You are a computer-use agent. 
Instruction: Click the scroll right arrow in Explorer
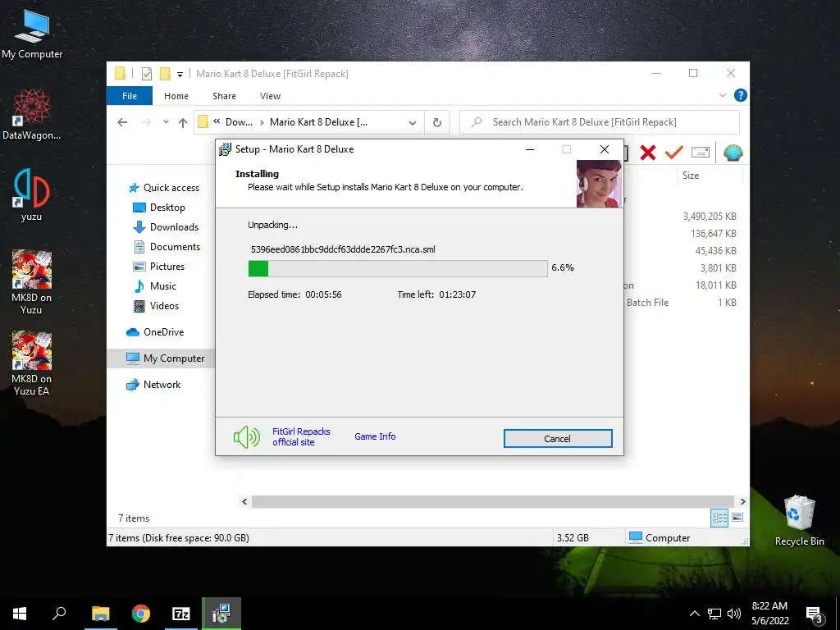point(742,501)
